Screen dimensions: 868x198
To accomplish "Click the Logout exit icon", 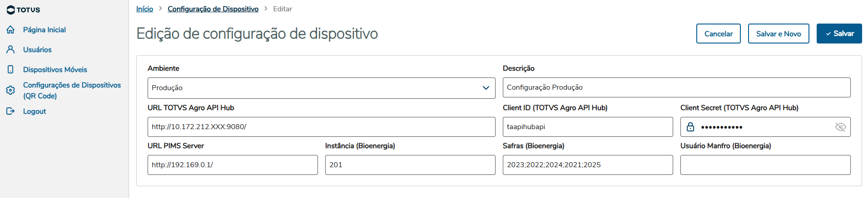I will coord(11,111).
